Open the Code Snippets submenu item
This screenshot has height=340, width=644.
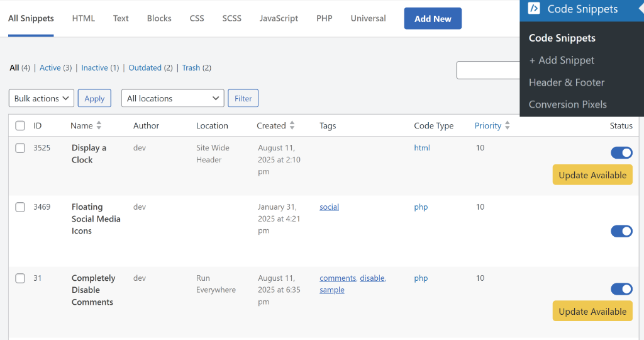tap(562, 38)
